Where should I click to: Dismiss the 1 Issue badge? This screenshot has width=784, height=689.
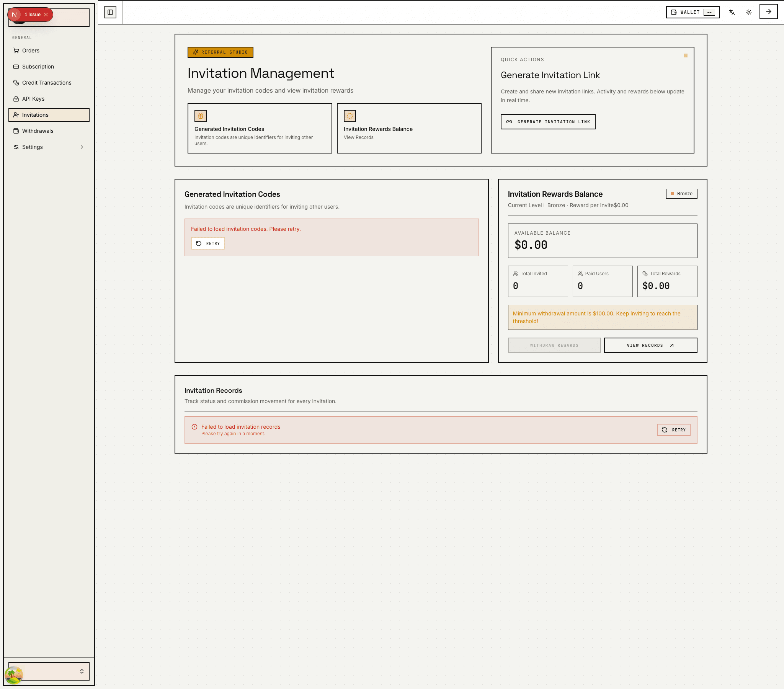pos(46,15)
